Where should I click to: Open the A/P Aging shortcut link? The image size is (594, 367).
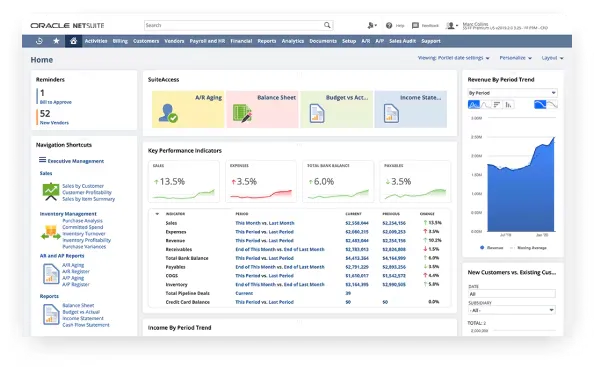coord(73,278)
